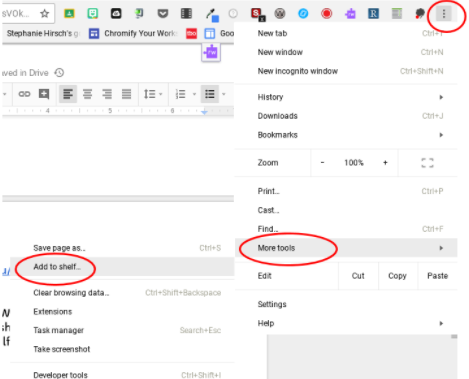Screen dimensions: 469x379
Task: Increase zoom with the plus button
Action: tap(385, 163)
